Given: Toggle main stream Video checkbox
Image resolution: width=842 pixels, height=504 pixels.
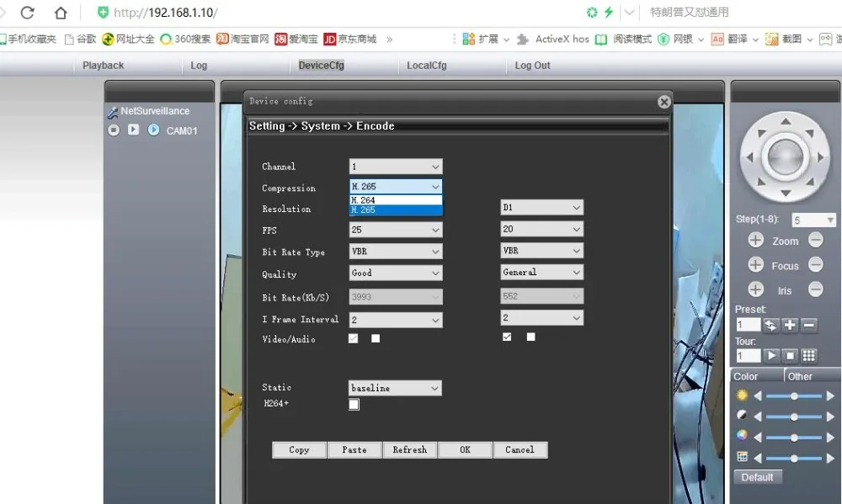Looking at the screenshot, I should (x=353, y=338).
